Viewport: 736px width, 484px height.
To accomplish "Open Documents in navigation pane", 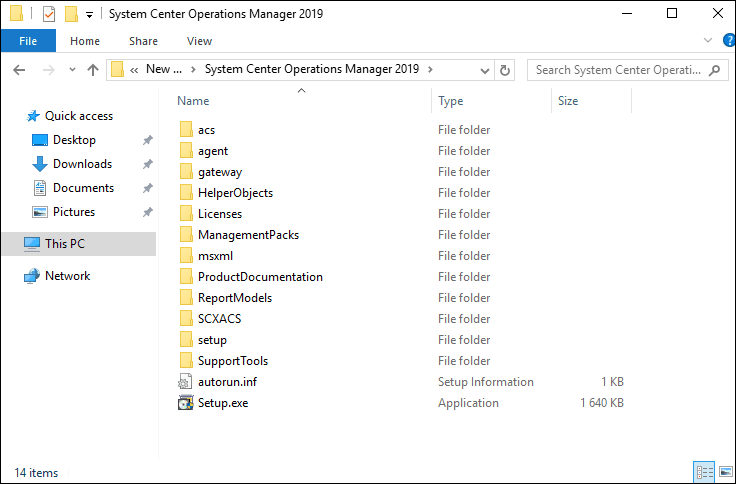I will tap(84, 188).
